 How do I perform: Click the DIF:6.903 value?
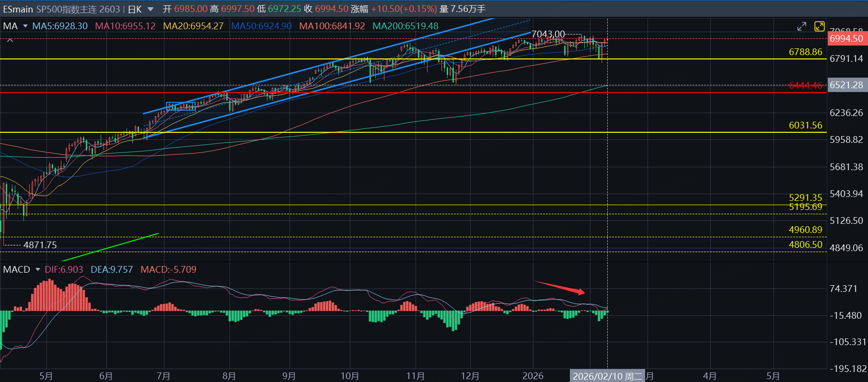(64, 269)
